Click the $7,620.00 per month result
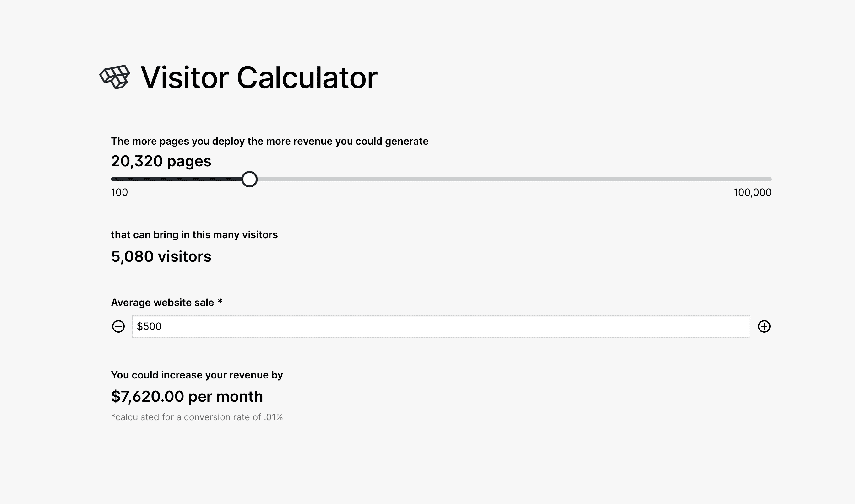 coord(187,397)
